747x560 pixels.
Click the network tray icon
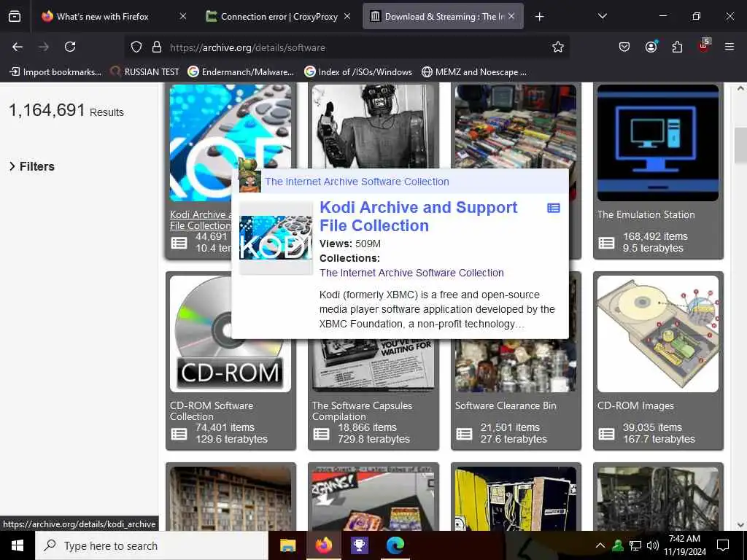click(x=635, y=545)
